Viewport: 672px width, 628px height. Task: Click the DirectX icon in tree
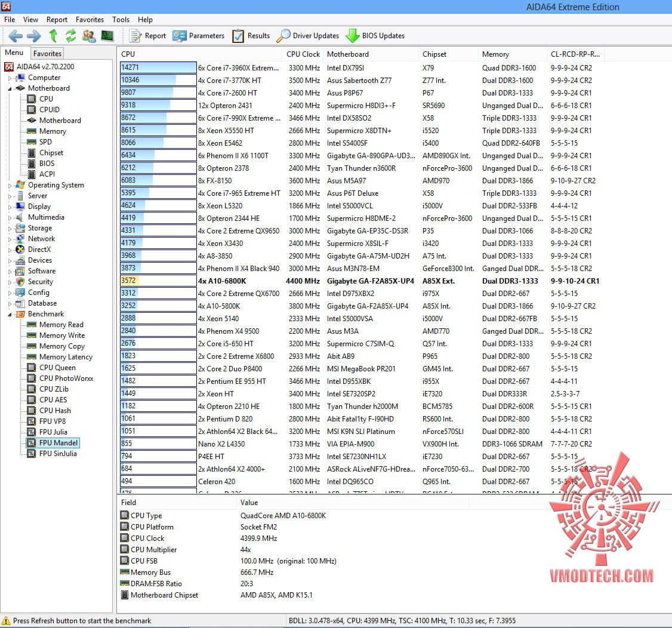point(20,250)
